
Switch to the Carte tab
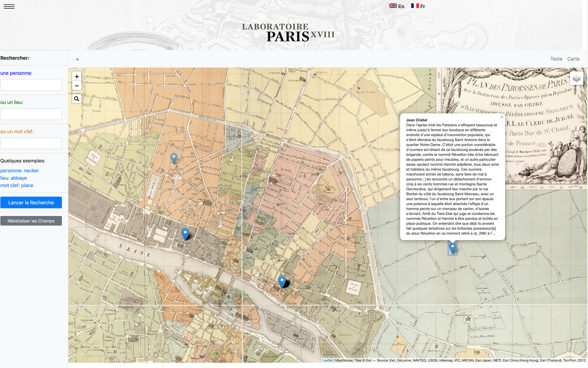click(573, 59)
